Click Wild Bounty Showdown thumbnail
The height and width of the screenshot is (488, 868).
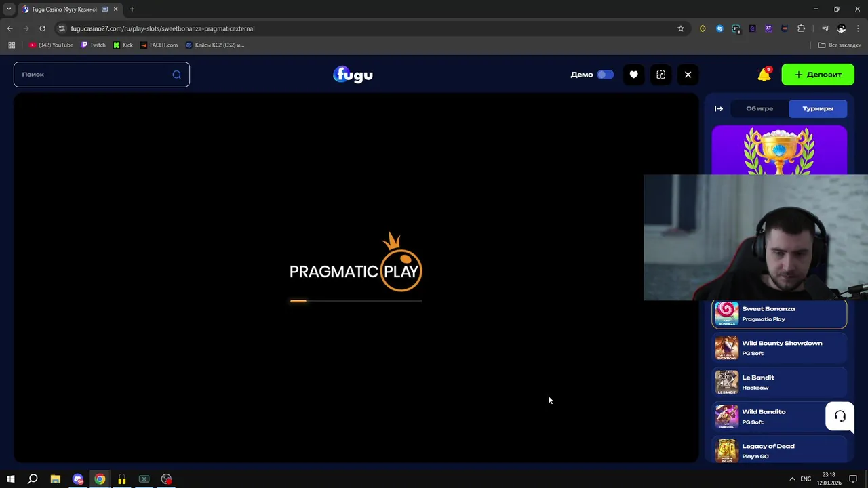pos(726,348)
